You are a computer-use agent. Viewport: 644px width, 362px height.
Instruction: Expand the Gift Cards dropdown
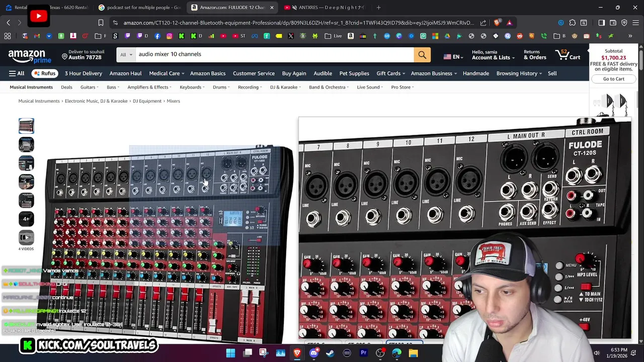[x=391, y=73]
